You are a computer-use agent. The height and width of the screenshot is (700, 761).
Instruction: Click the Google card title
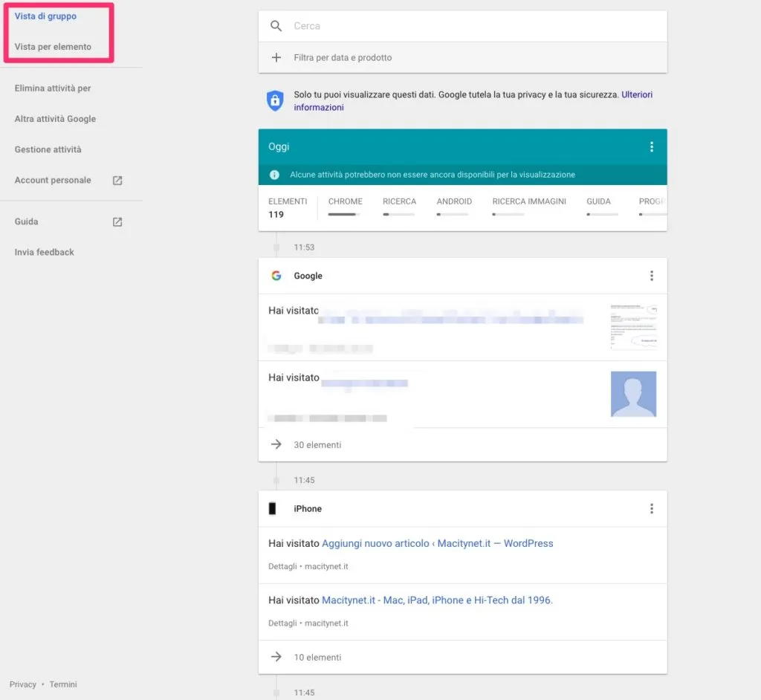pyautogui.click(x=308, y=276)
